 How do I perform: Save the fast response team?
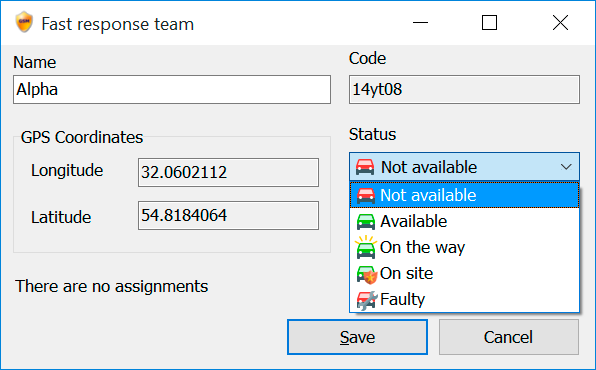coord(357,337)
